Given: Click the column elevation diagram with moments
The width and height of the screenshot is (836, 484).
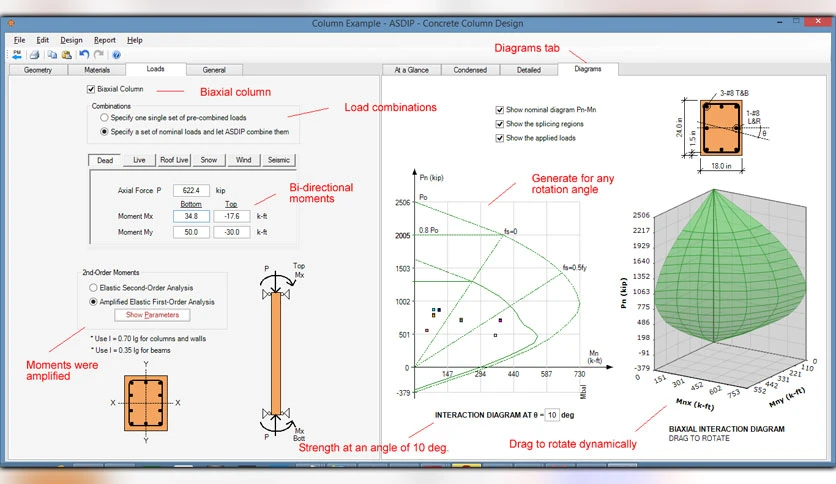Looking at the screenshot, I should tap(276, 353).
